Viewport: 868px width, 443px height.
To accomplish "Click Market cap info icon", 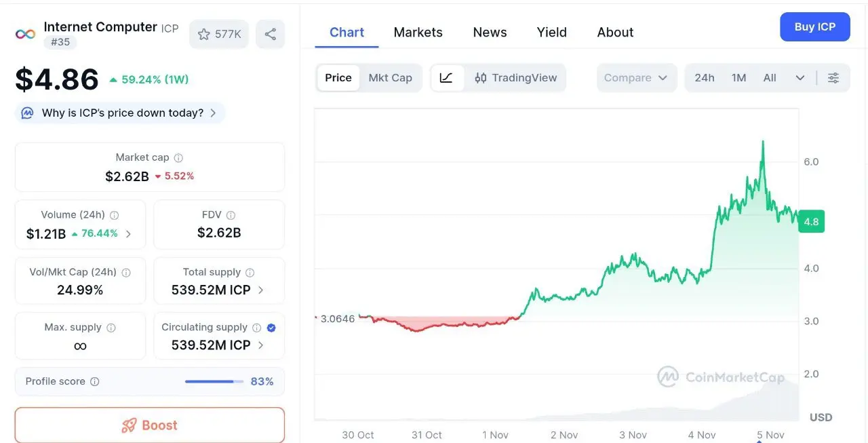I will click(x=178, y=157).
